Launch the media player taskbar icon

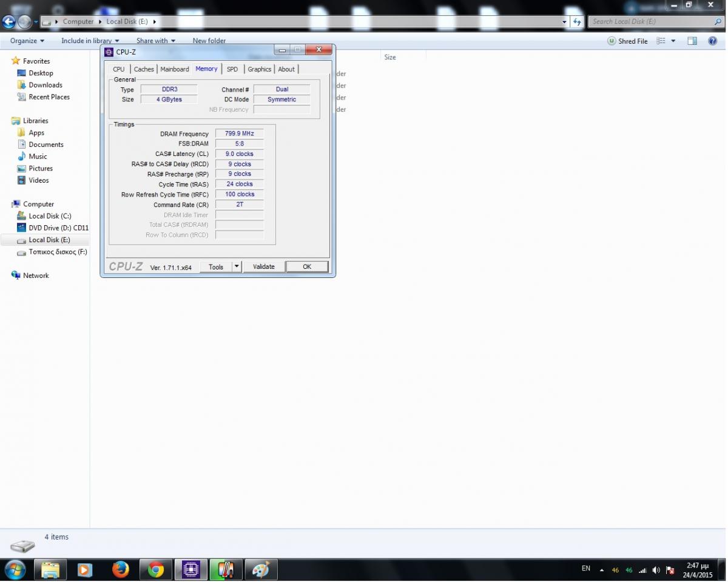point(85,570)
